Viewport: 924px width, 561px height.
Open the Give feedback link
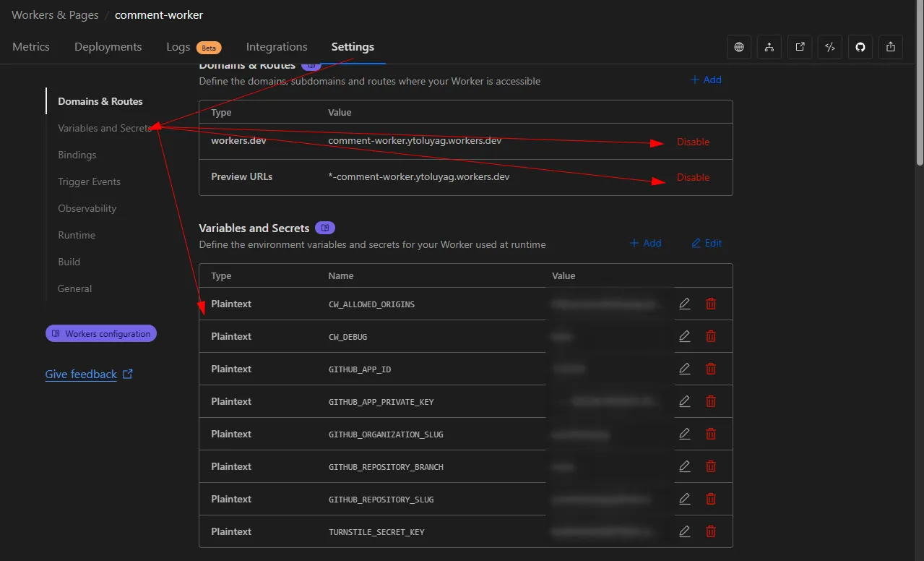click(89, 374)
